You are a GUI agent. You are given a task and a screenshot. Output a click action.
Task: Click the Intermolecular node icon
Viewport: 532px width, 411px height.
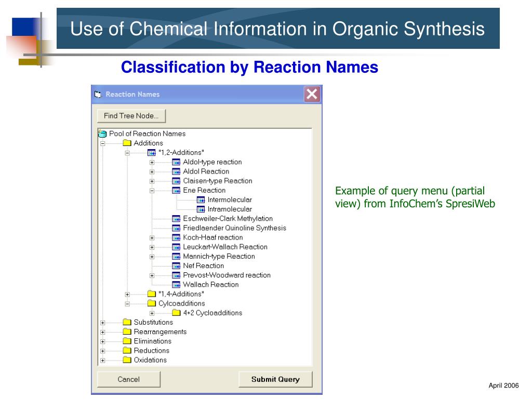click(x=201, y=200)
